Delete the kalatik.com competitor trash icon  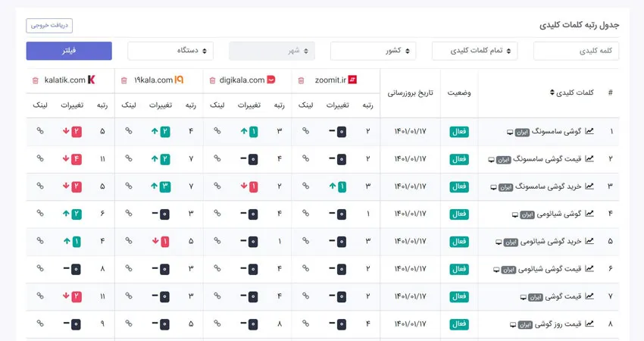[x=36, y=80]
